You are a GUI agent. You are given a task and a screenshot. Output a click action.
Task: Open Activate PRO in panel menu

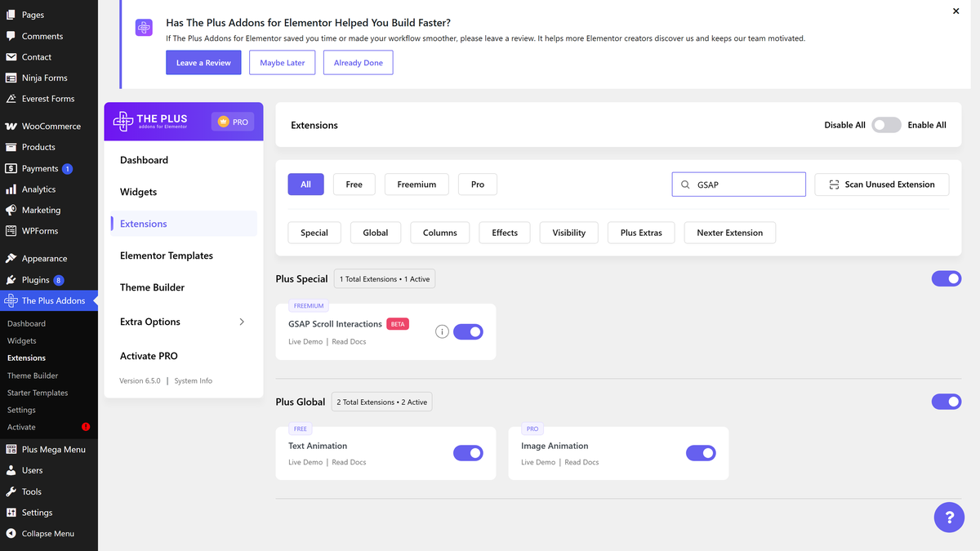tap(149, 356)
